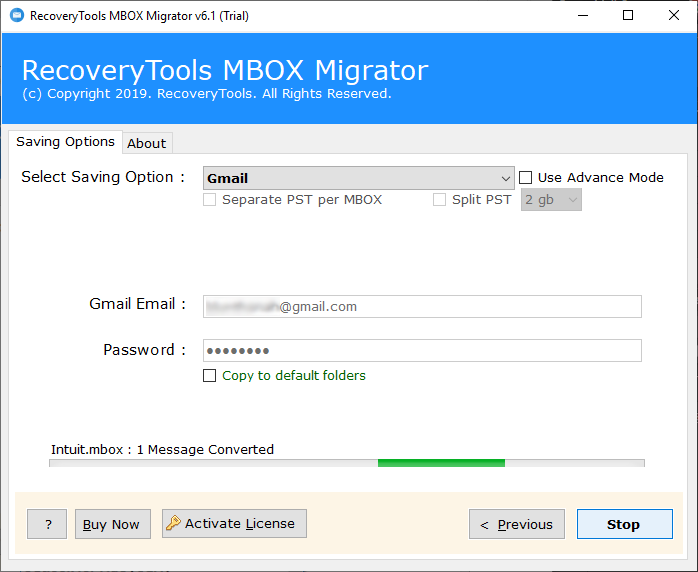Screen dimensions: 698x572
Task: Click the Password label
Action: (145, 350)
